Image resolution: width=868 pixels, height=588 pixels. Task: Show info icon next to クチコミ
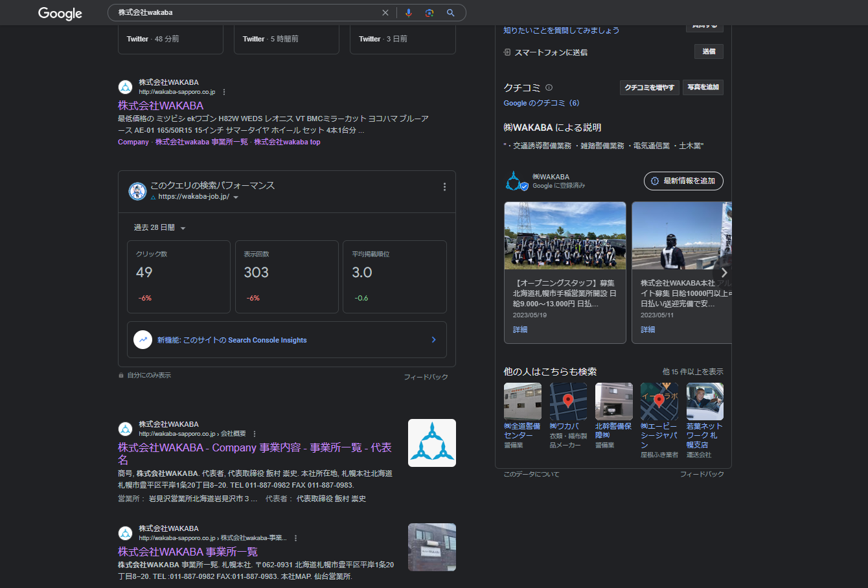[x=549, y=87]
